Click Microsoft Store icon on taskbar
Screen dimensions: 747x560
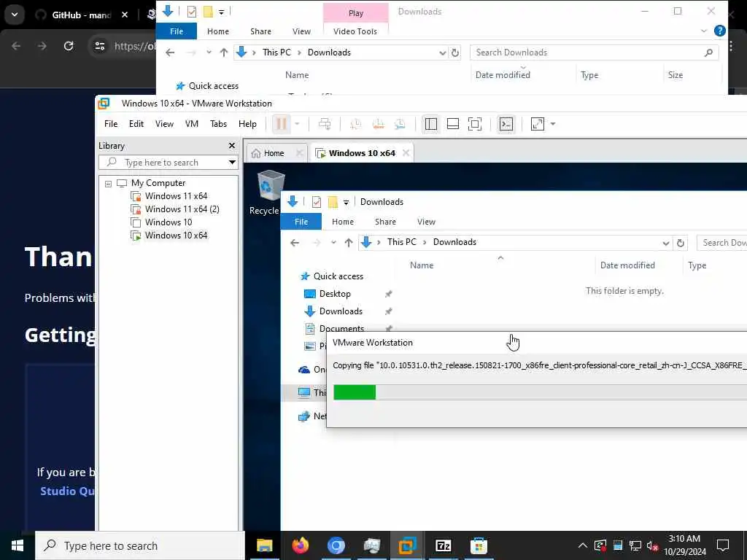pos(479,545)
